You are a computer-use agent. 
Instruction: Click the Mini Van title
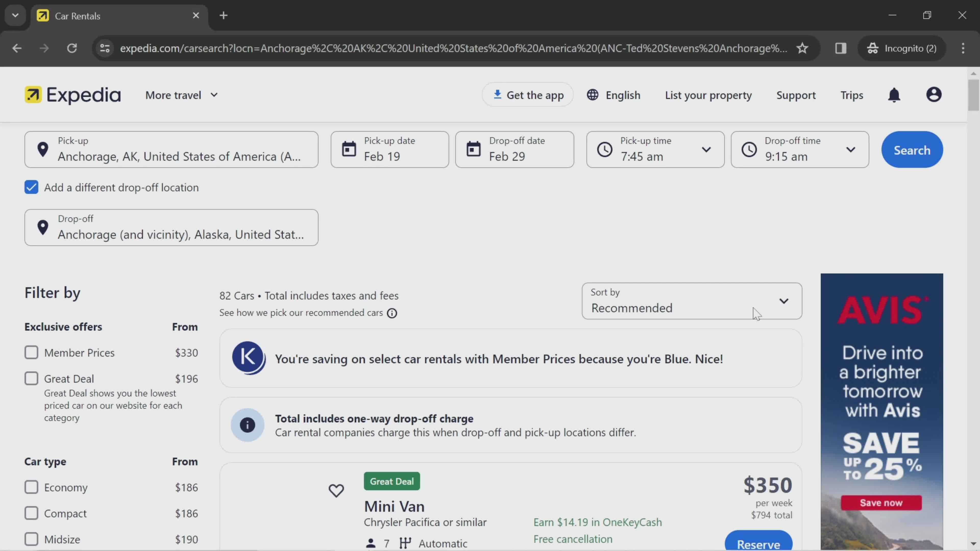394,506
